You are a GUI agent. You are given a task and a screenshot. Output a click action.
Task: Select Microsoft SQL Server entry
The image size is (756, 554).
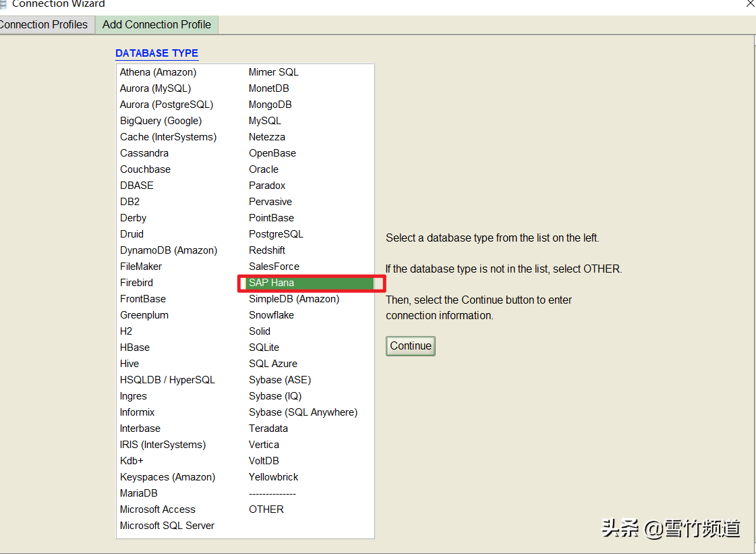167,526
